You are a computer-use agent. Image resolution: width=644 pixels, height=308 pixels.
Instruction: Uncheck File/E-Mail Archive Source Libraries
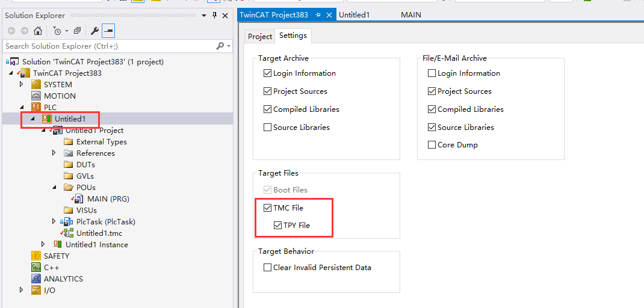point(432,128)
